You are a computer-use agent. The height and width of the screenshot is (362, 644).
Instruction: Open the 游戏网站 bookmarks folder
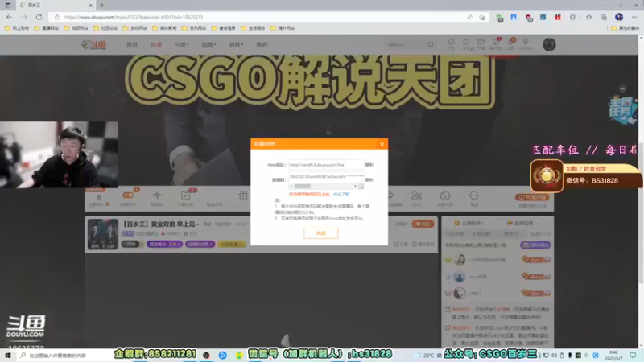coord(135,28)
